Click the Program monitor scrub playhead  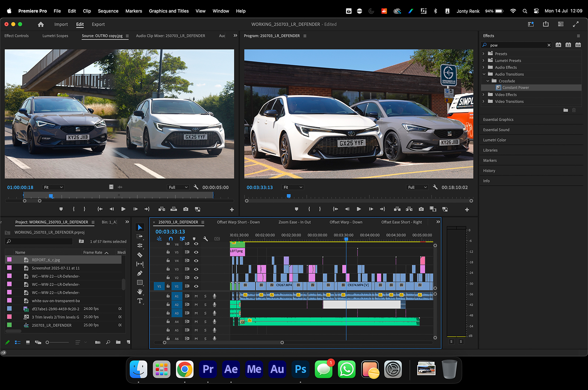click(x=288, y=196)
